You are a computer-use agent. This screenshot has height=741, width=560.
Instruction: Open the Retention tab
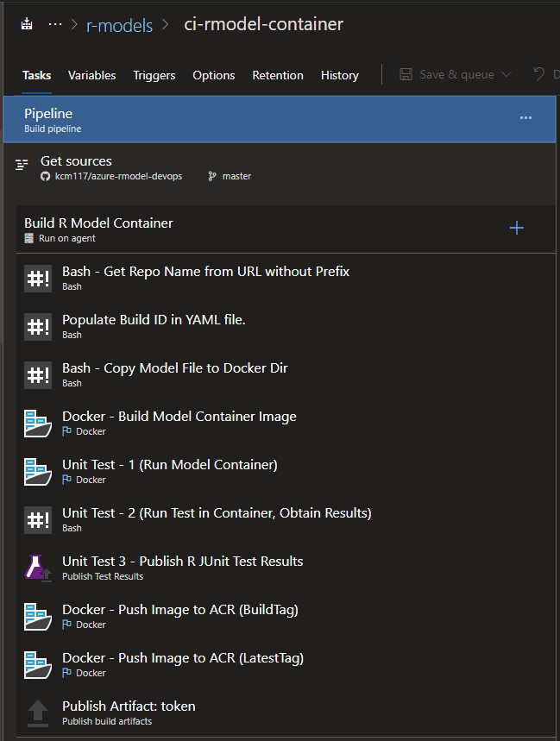point(277,75)
